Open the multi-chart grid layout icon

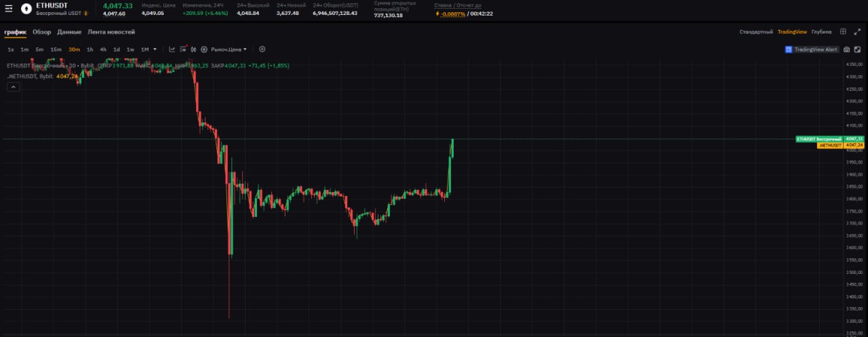click(x=843, y=32)
